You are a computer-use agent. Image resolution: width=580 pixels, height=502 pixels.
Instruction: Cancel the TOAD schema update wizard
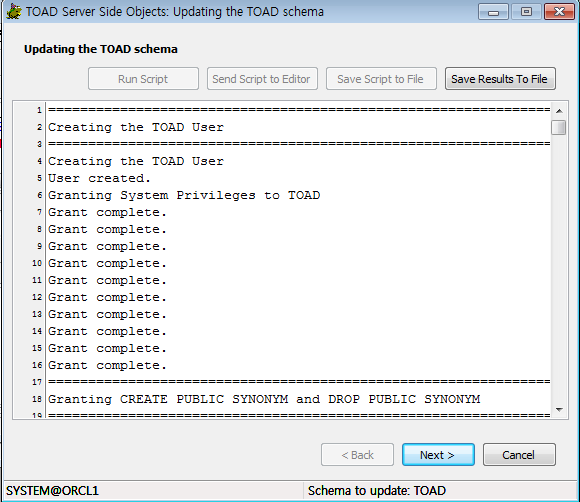519,455
